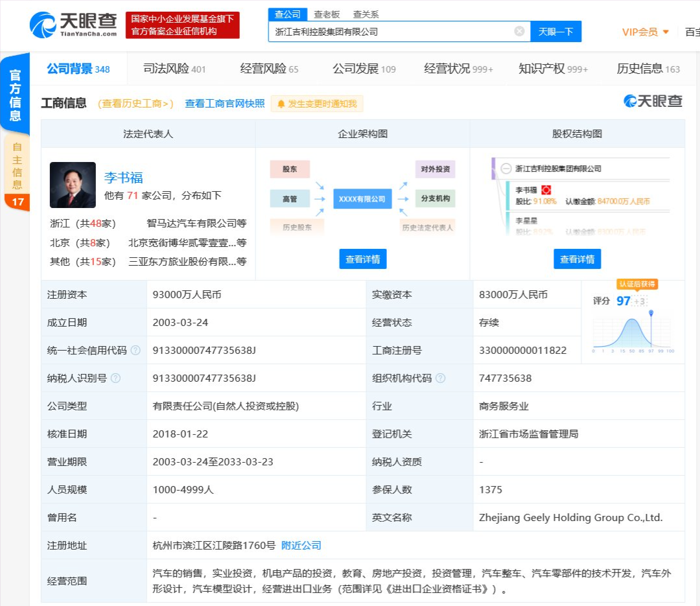
Task: Click the 对外投资 box in structure diagram
Action: click(436, 169)
